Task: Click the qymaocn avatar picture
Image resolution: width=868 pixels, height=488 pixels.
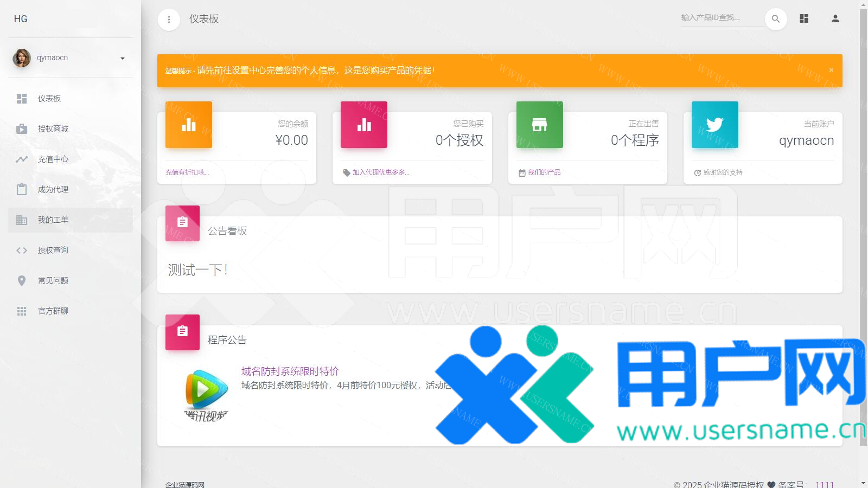Action: click(x=22, y=58)
